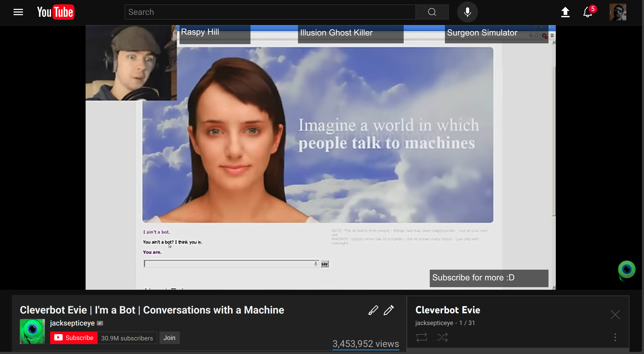Click the brush edit icon by title
Screen dimensions: 644x354
point(373,310)
